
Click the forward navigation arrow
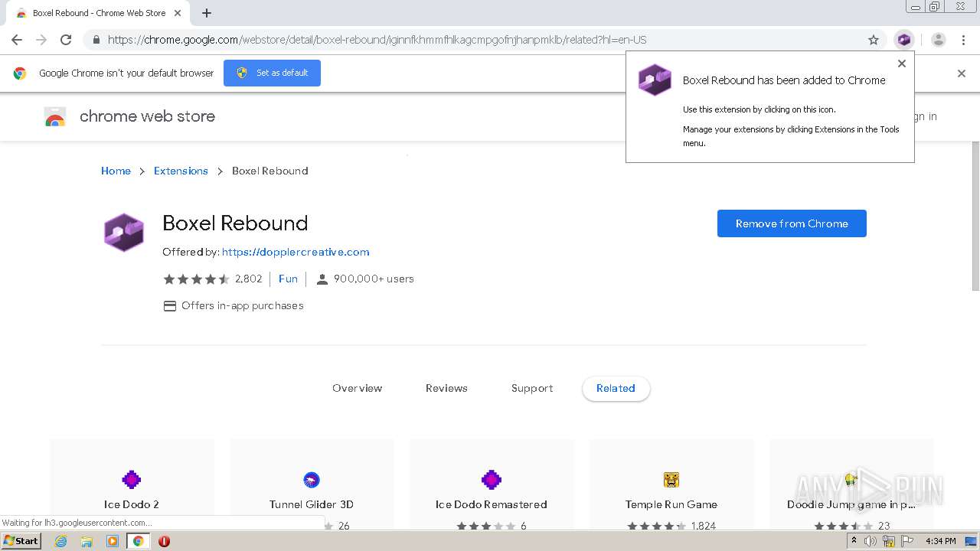(41, 40)
